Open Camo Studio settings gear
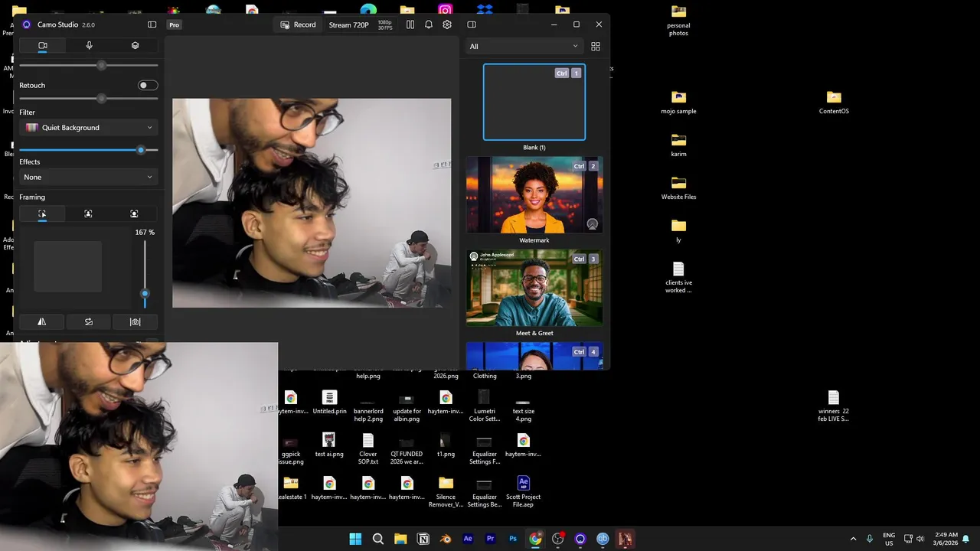The width and height of the screenshot is (980, 551). (447, 24)
